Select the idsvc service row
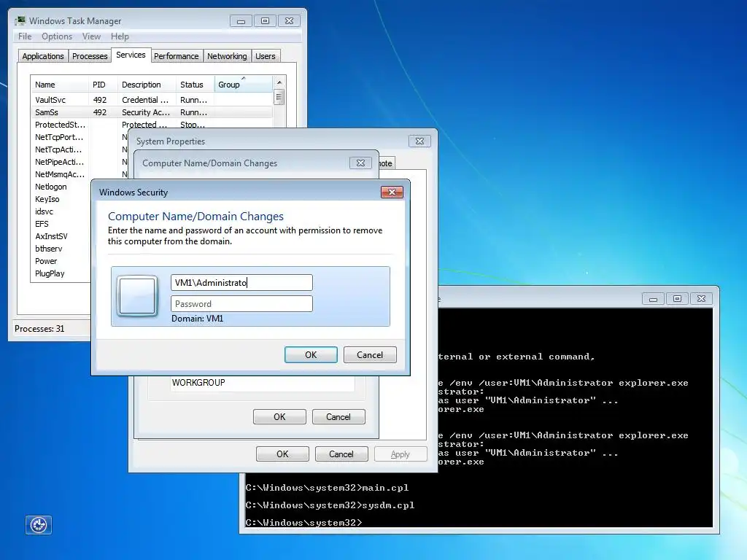Screen dimensions: 747x560 coord(61,211)
